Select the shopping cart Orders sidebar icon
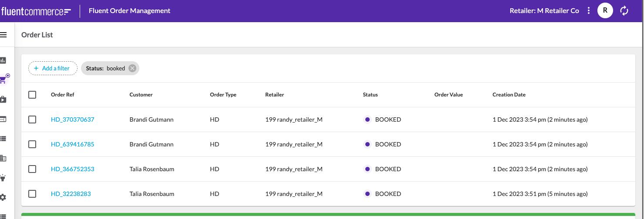 [3, 80]
